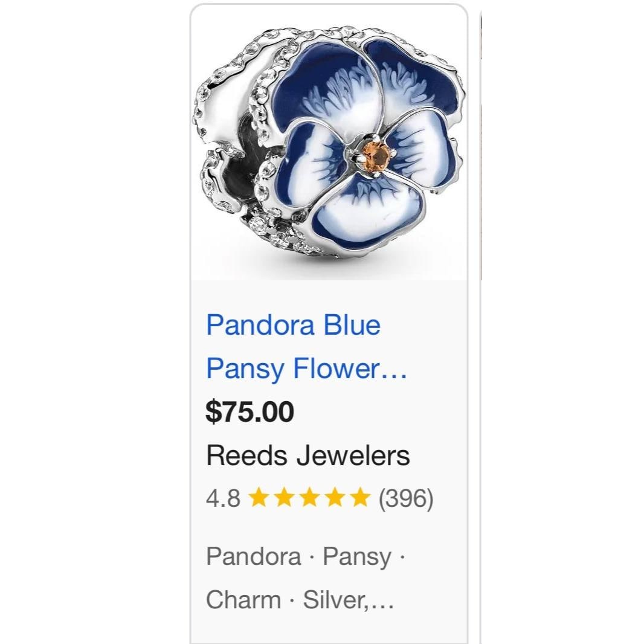Click the "Charm" attribute text

[x=243, y=600]
